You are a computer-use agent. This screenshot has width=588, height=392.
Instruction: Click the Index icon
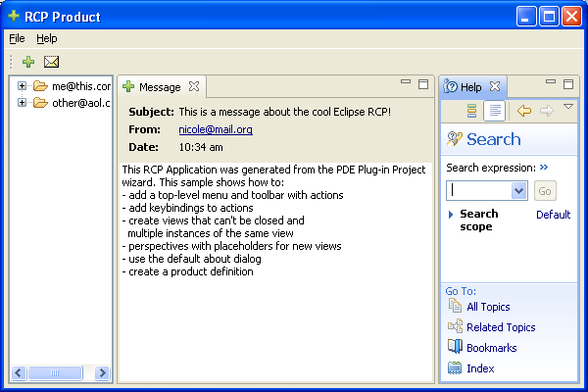click(455, 367)
